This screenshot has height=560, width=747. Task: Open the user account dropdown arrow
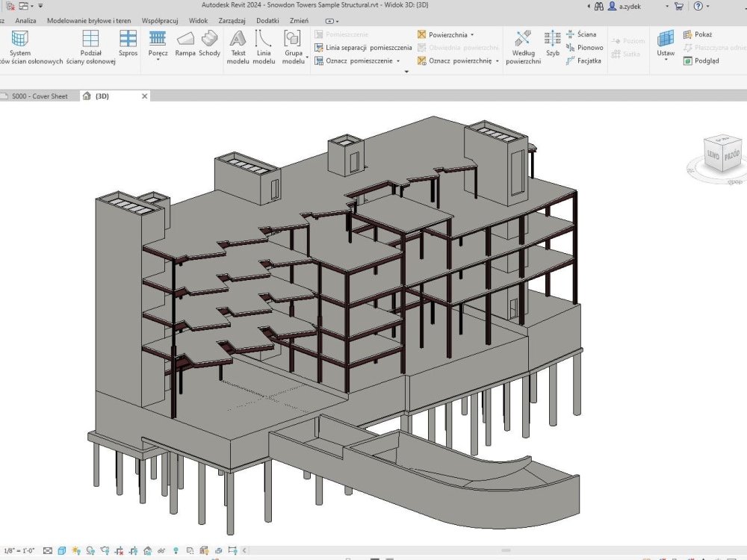[667, 6]
